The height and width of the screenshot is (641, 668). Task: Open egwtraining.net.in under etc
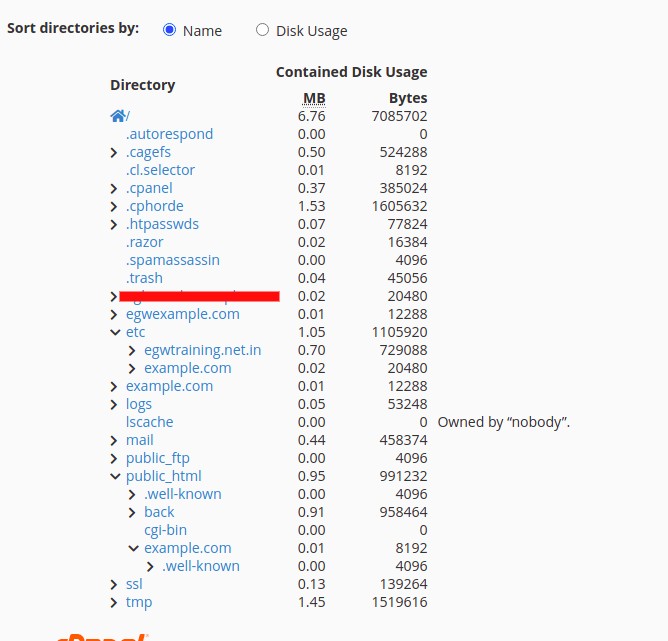202,350
